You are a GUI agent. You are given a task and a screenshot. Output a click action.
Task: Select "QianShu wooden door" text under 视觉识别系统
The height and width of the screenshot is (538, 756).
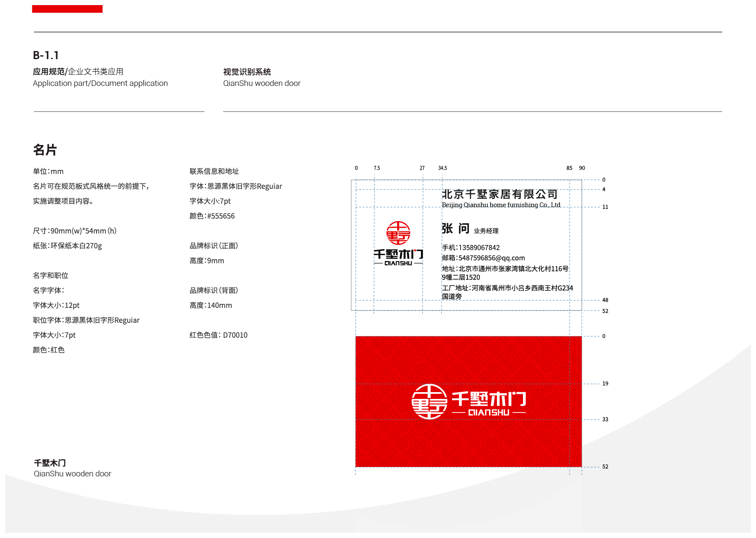262,83
